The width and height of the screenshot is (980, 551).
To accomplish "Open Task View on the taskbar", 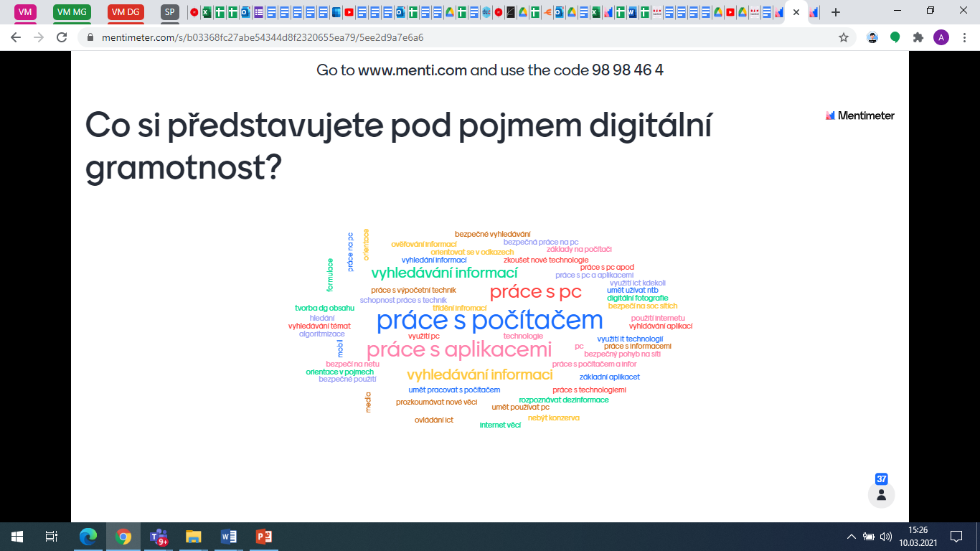I will 51,536.
